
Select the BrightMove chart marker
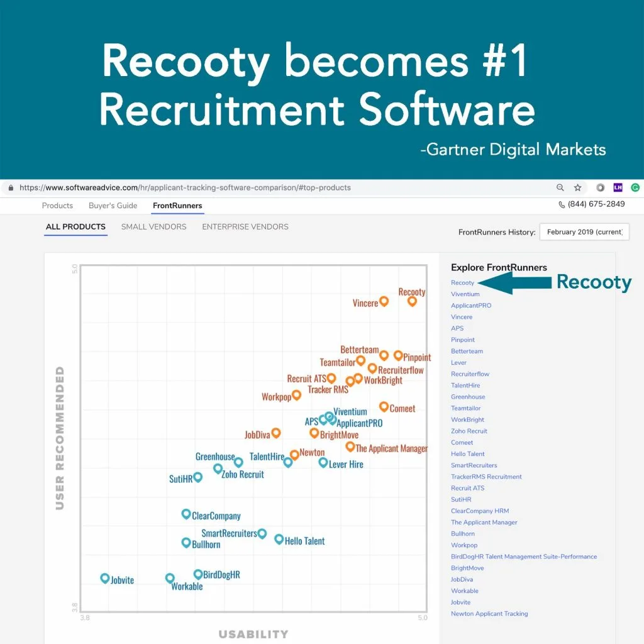314,433
